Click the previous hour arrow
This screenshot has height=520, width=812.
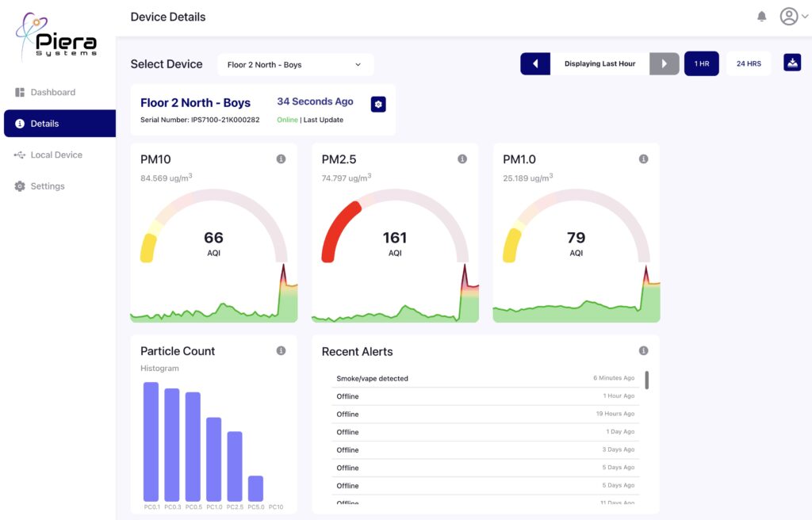pos(534,62)
